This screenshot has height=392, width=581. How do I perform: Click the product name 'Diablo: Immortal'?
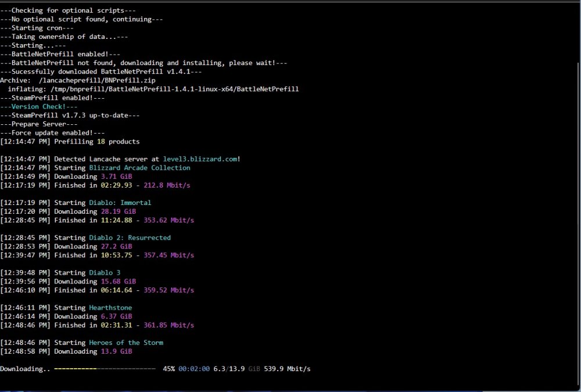coord(120,203)
